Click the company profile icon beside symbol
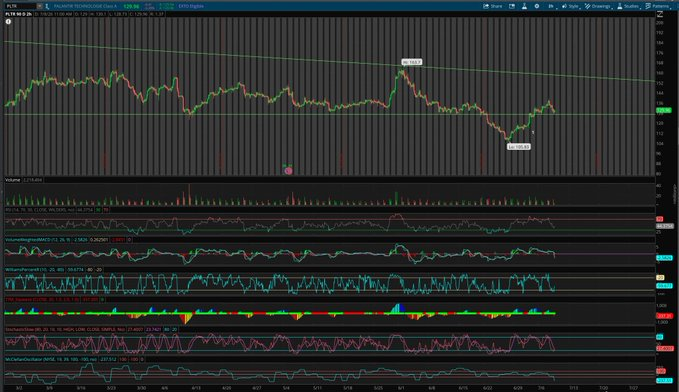Image resolution: width=679 pixels, height=392 pixels. [x=47, y=6]
